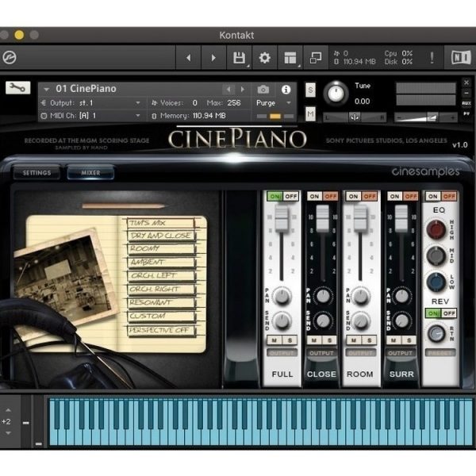The width and height of the screenshot is (476, 476).
Task: Click the FULL channel pan knob
Action: click(x=282, y=296)
